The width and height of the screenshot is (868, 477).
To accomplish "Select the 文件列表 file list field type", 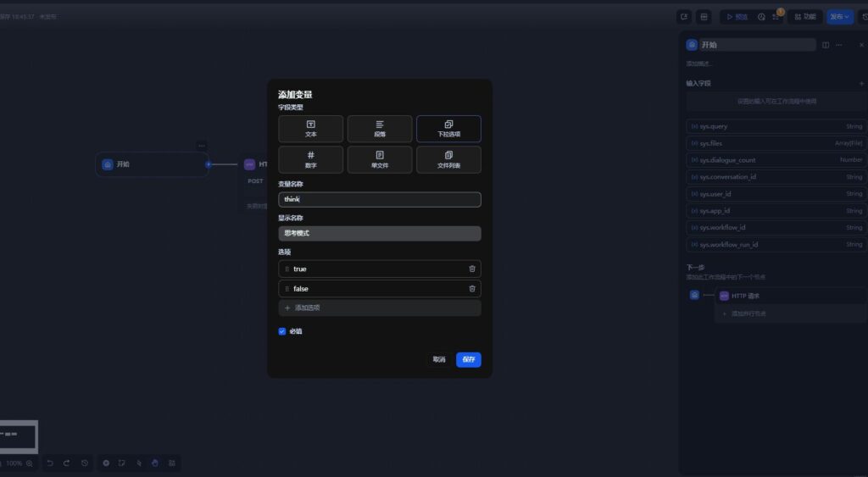I will click(x=448, y=160).
